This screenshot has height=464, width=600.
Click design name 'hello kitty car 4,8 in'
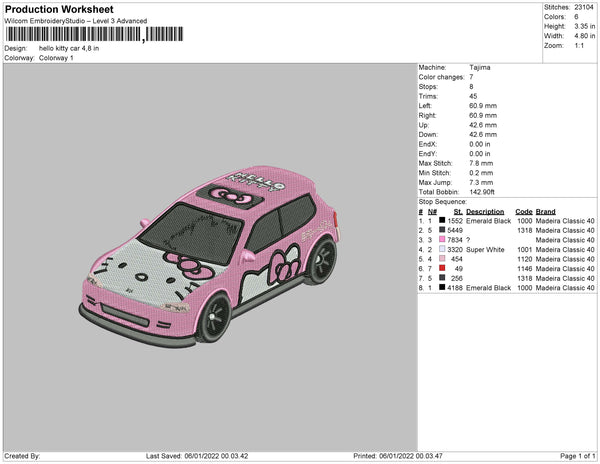pos(69,48)
